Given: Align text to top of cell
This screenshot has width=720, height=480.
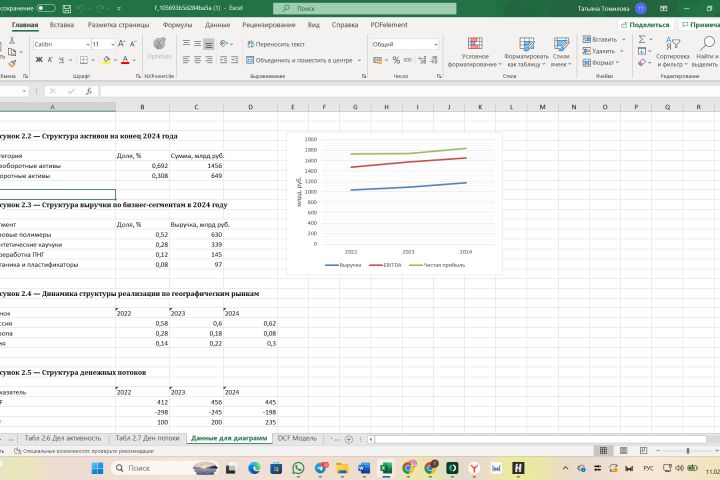Looking at the screenshot, I should click(186, 44).
